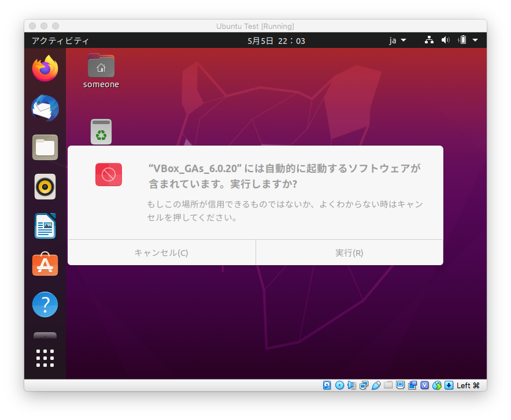511x420 pixels.
Task: Click the audio status icon in VirtualBox
Action: pyautogui.click(x=352, y=385)
